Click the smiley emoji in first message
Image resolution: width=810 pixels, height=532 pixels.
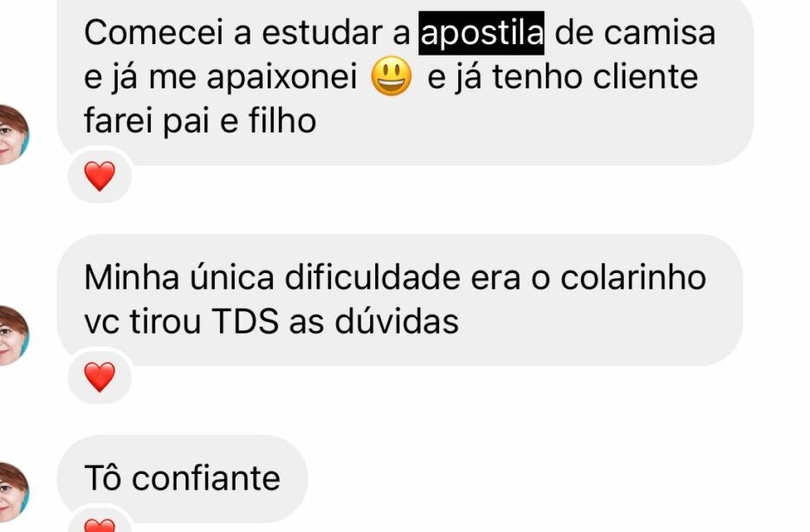click(392, 76)
